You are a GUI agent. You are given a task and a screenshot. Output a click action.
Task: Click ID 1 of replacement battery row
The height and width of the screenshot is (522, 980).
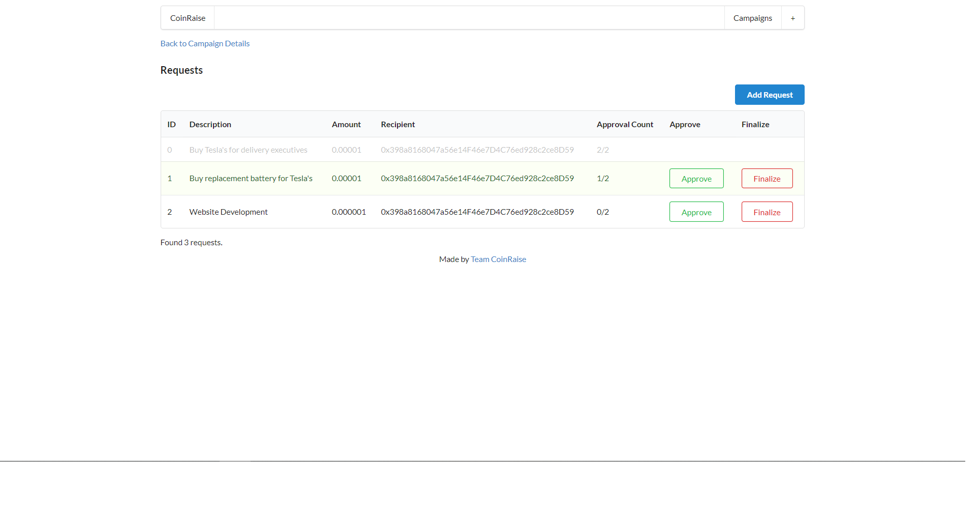[x=170, y=178]
